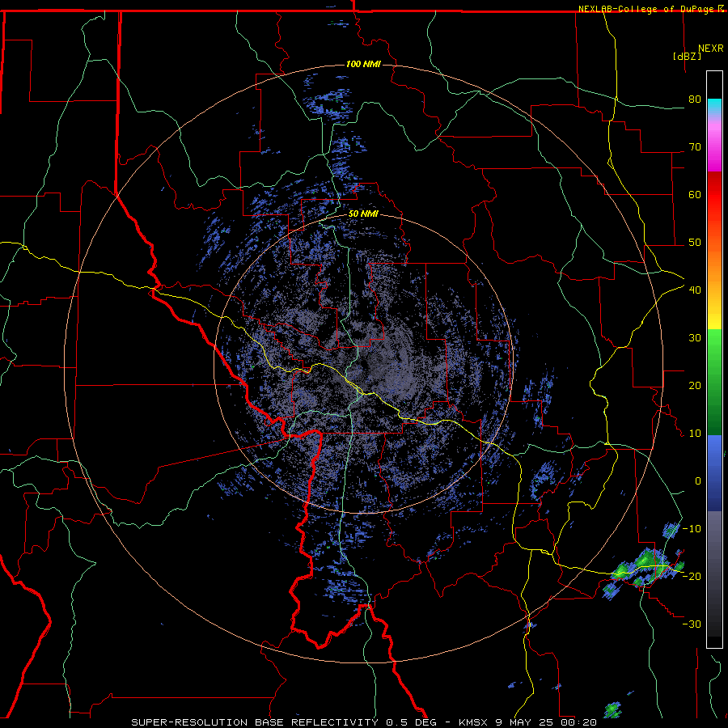Click the 60 value on the dBZ scale
The image size is (728, 728).
click(695, 194)
